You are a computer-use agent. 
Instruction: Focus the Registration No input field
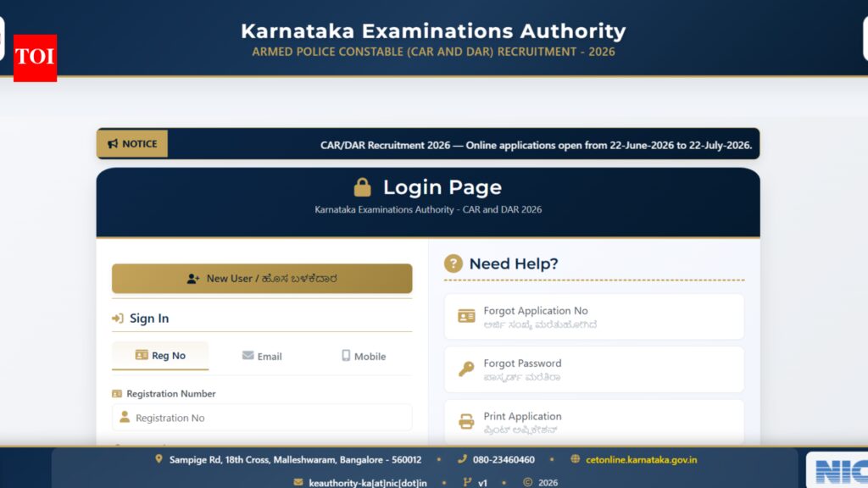[x=262, y=418]
